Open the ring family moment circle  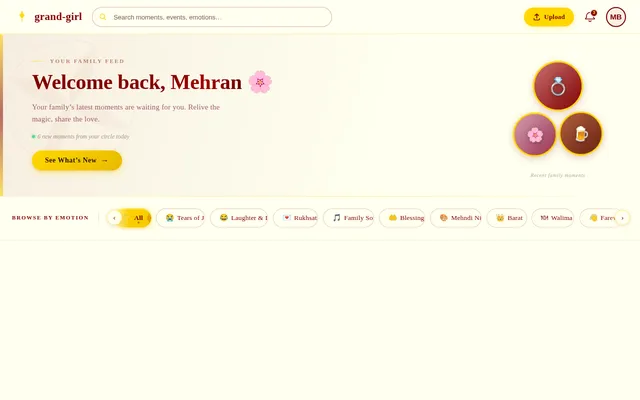[x=558, y=86]
